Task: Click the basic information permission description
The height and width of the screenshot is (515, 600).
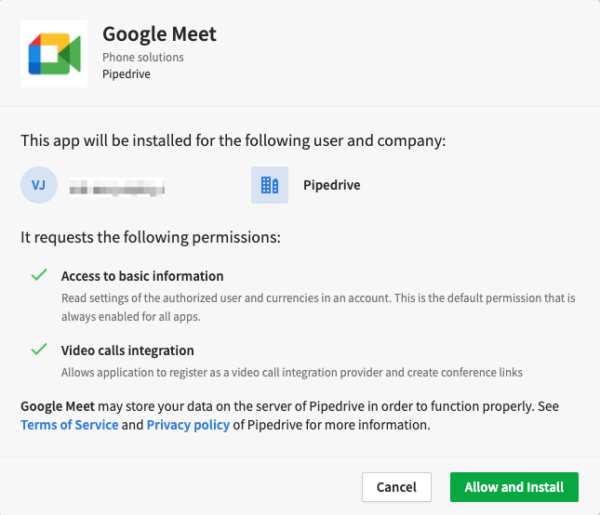Action: 318,307
